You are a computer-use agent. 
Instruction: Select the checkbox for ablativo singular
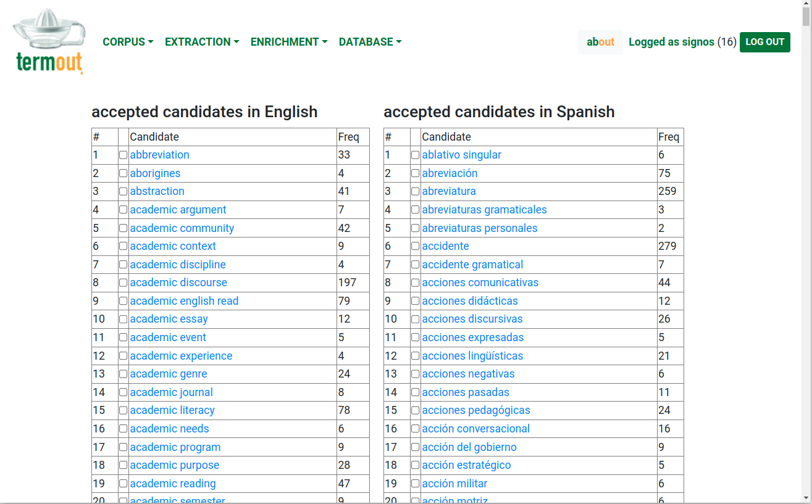tap(416, 155)
